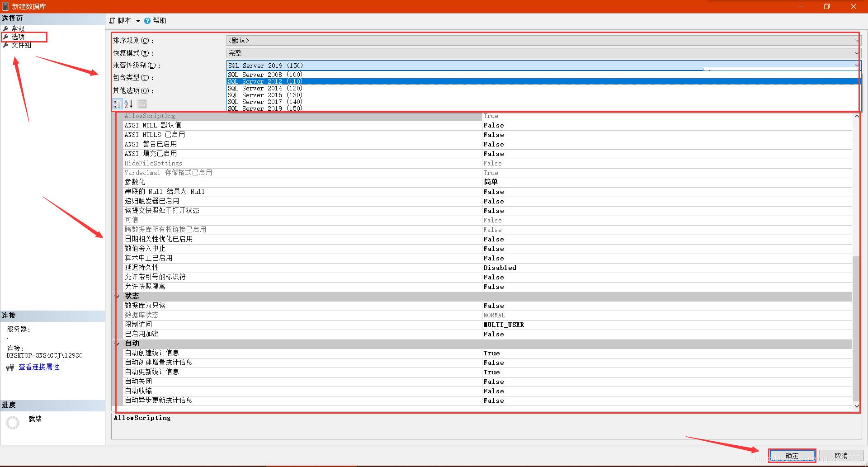Click the 查看连接属性 link
The width and height of the screenshot is (868, 467).
(39, 367)
